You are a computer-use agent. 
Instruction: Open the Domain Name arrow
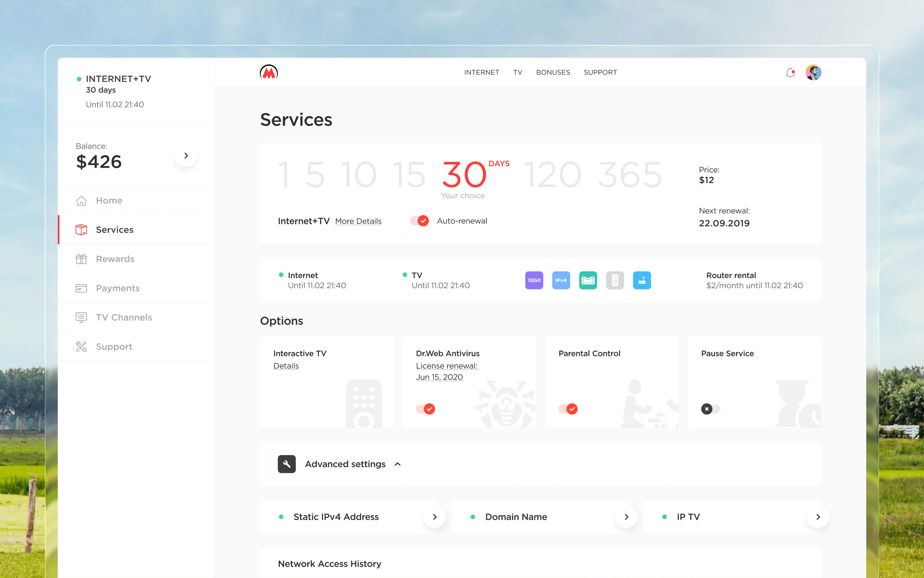coord(626,517)
